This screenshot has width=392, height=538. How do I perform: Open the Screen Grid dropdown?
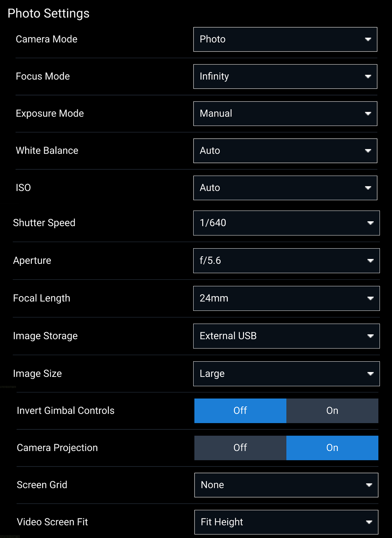pos(286,485)
